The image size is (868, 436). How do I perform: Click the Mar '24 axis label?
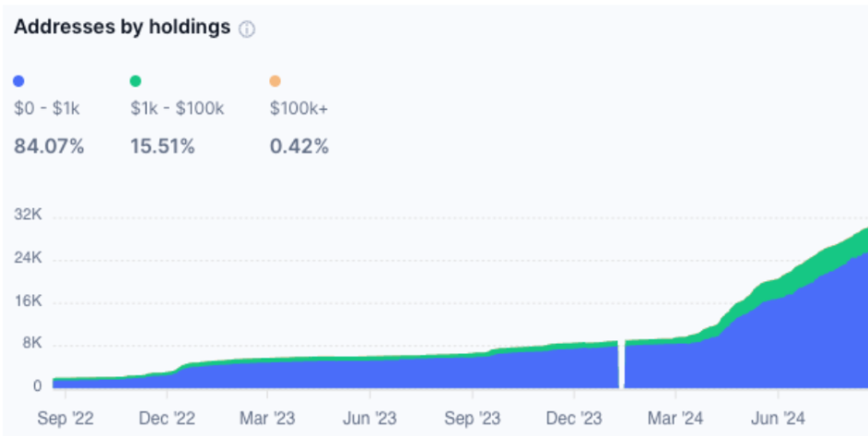click(675, 418)
